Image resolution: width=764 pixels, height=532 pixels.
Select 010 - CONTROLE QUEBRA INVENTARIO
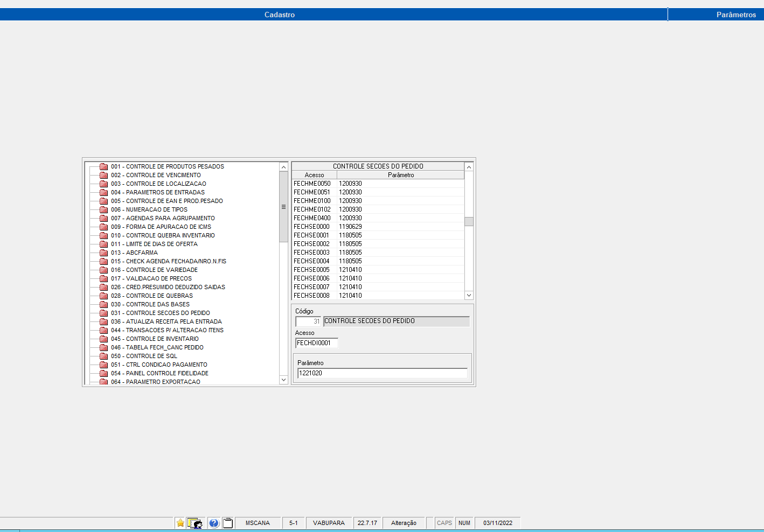point(163,235)
